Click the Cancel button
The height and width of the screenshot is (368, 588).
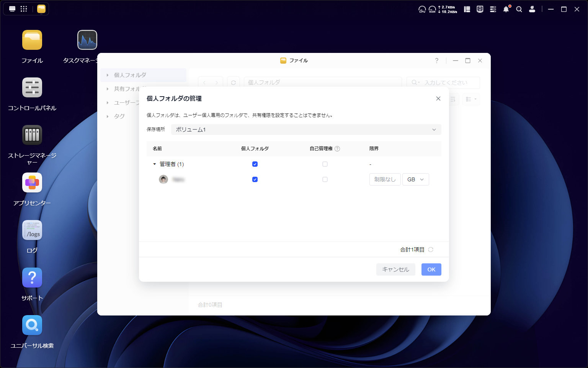click(395, 269)
